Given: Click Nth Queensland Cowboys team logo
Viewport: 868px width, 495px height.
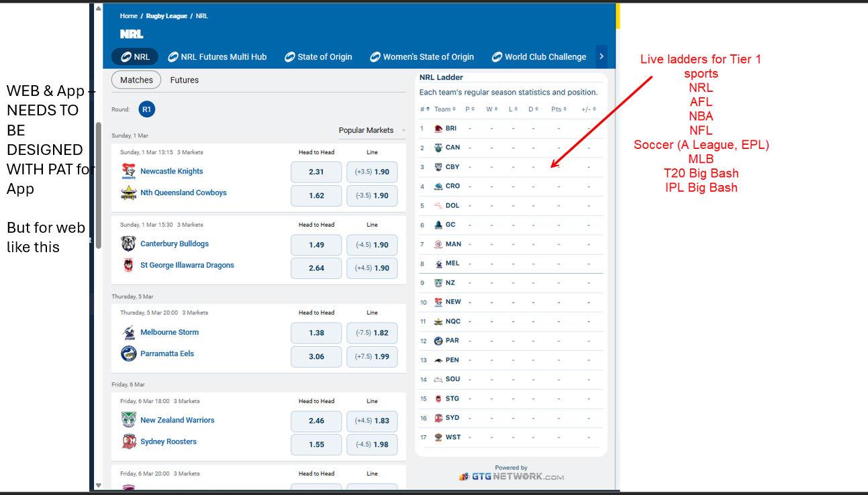Looking at the screenshot, I should pyautogui.click(x=128, y=193).
